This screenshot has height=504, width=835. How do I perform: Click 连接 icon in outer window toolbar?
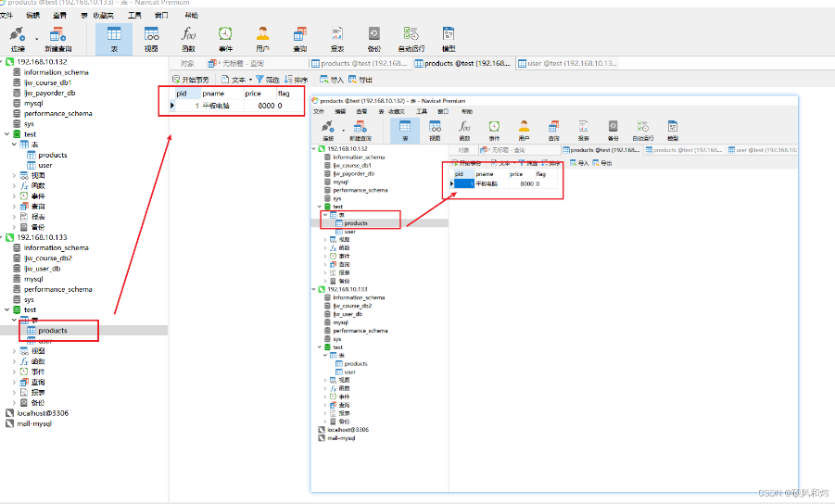point(17,35)
